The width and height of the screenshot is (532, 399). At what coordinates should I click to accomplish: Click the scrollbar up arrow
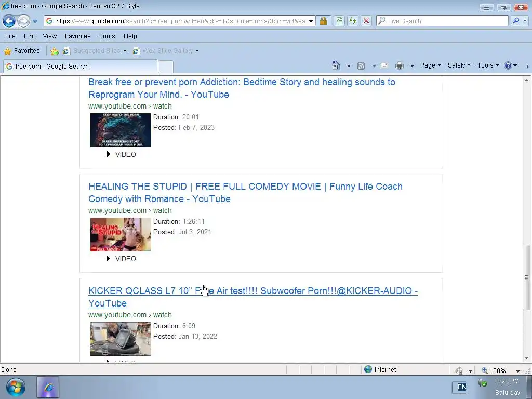(526, 81)
